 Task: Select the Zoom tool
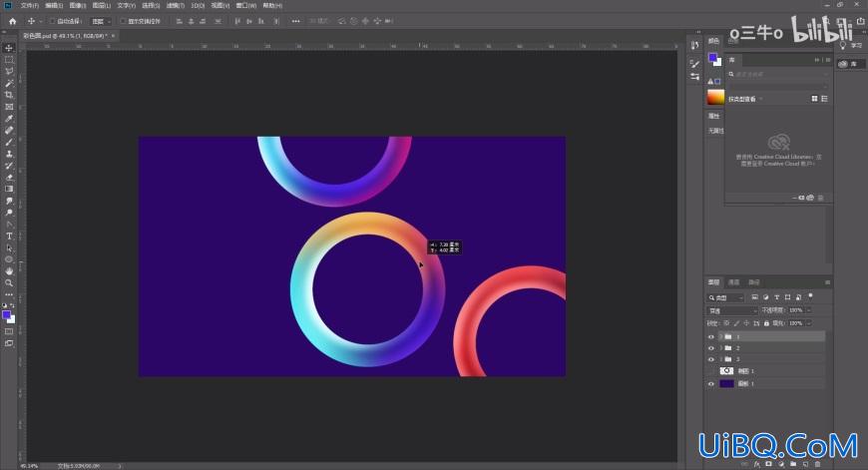pyautogui.click(x=9, y=282)
